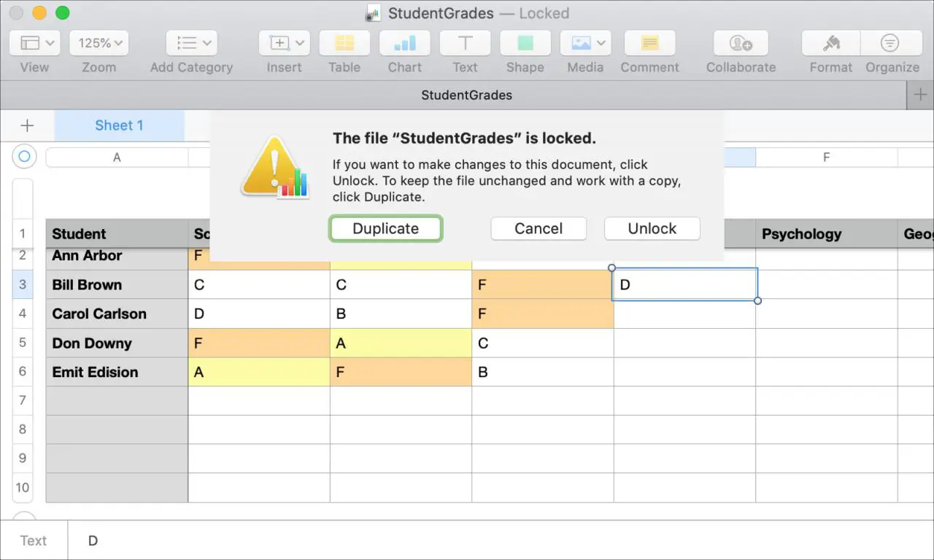Screen dimensions: 934x560
Task: Open the Chart toolbar icon
Action: click(x=404, y=44)
